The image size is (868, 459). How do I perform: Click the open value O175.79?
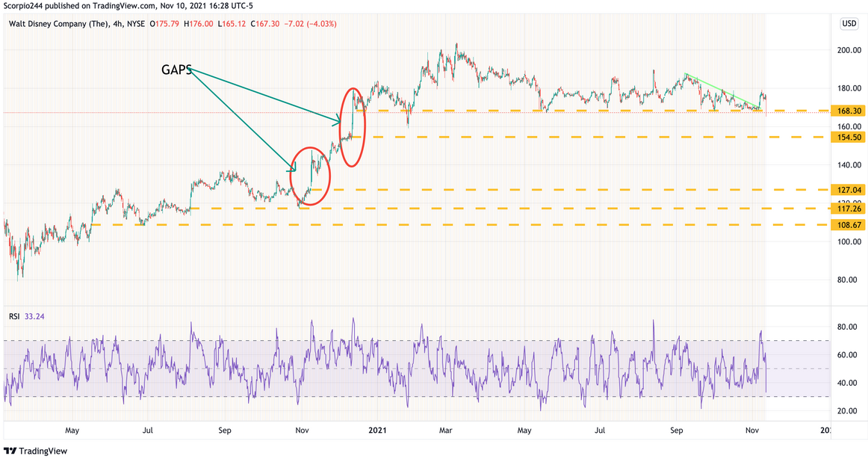[164, 24]
